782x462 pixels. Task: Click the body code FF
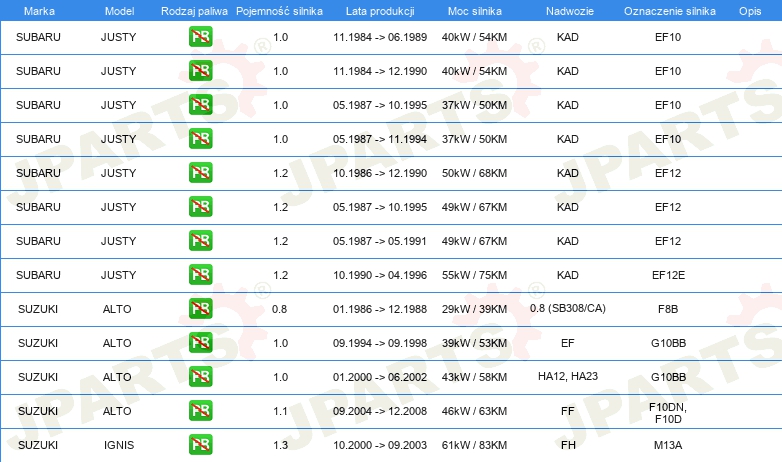coord(568,411)
